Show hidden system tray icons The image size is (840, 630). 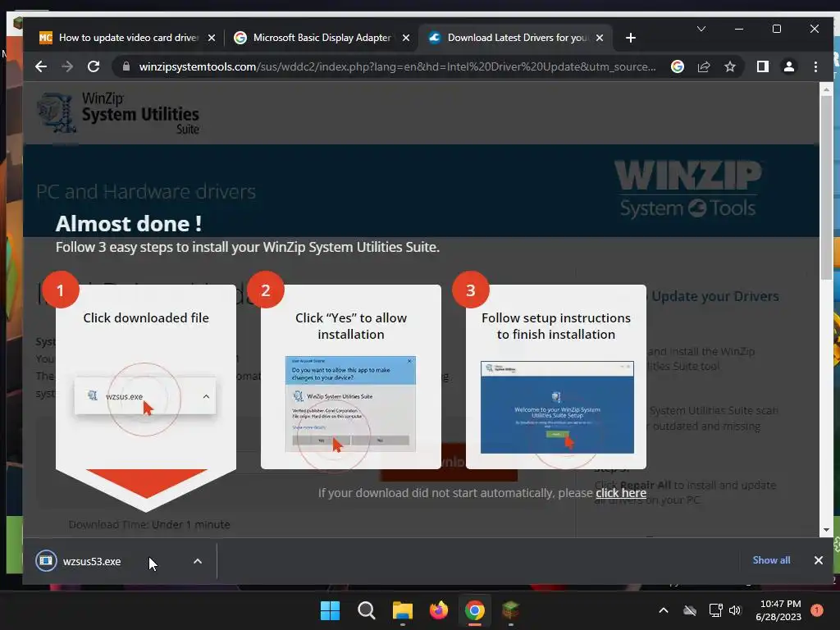pos(663,610)
